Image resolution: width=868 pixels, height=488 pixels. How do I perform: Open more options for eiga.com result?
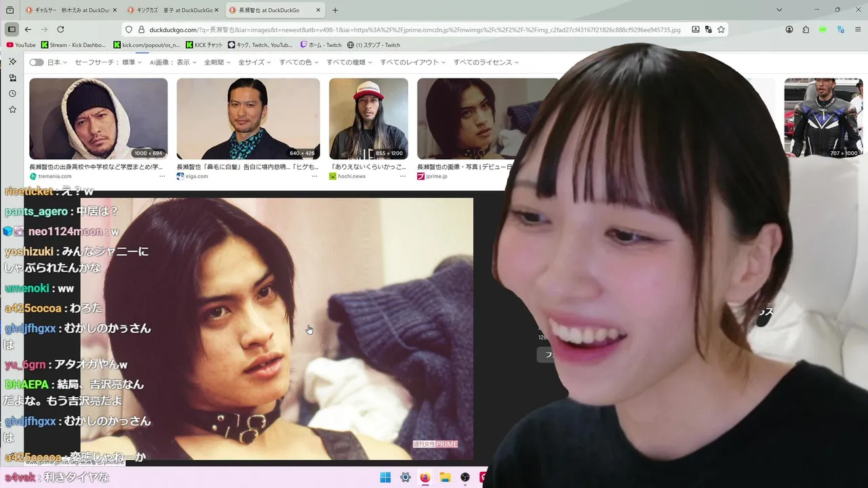[x=315, y=176]
